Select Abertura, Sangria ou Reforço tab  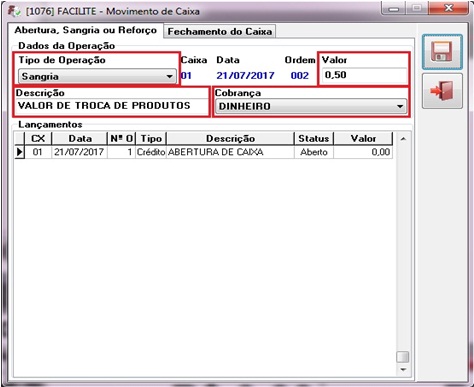point(86,30)
